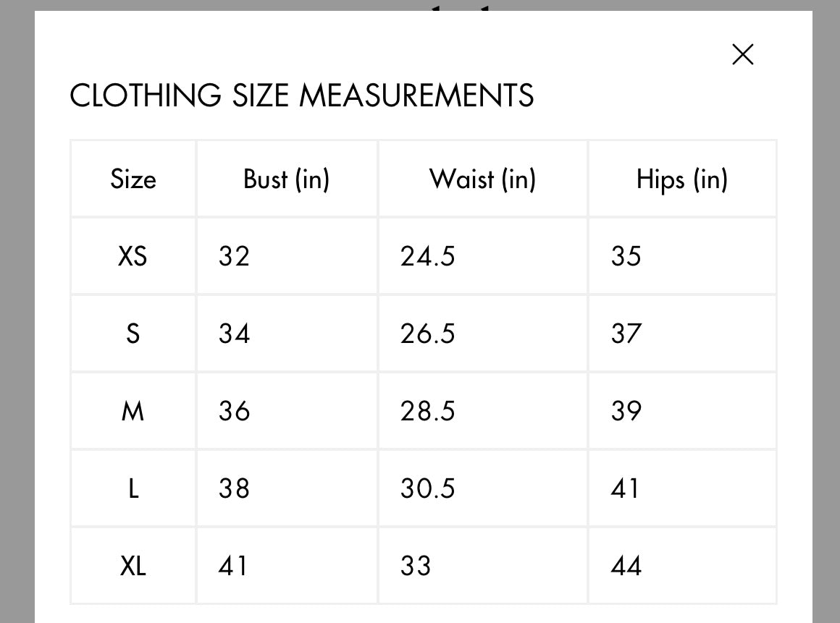This screenshot has width=840, height=623.
Task: Select the M size row label
Action: tap(133, 411)
